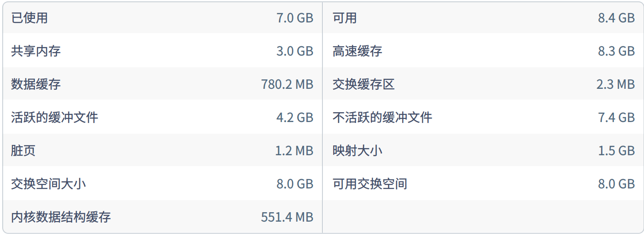The image size is (644, 236).
Task: Select the 2.3 MB swap cache value
Action: click(x=615, y=84)
